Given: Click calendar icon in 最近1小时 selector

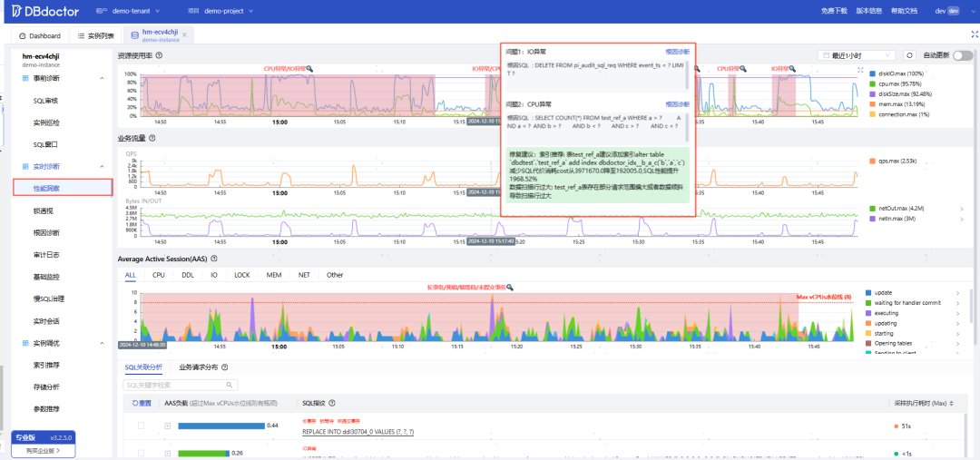Looking at the screenshot, I should point(827,55).
